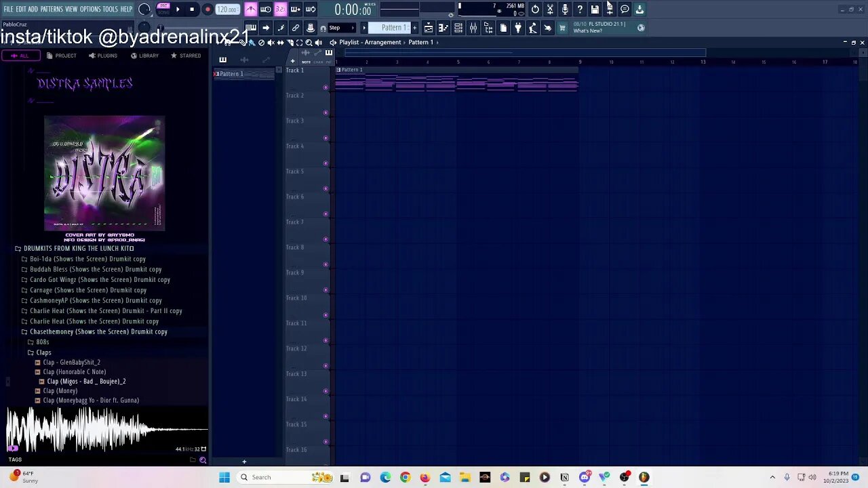
Task: Switch to the STARRED browser tab
Action: 186,56
